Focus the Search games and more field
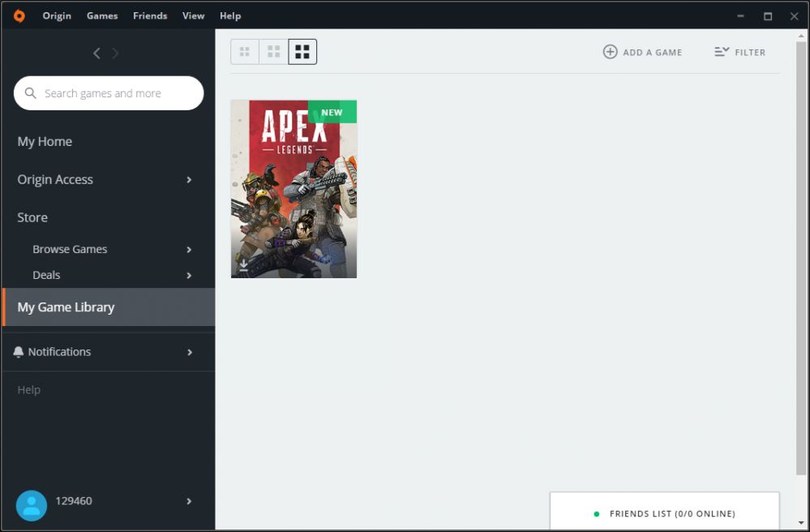The width and height of the screenshot is (810, 532). (109, 93)
